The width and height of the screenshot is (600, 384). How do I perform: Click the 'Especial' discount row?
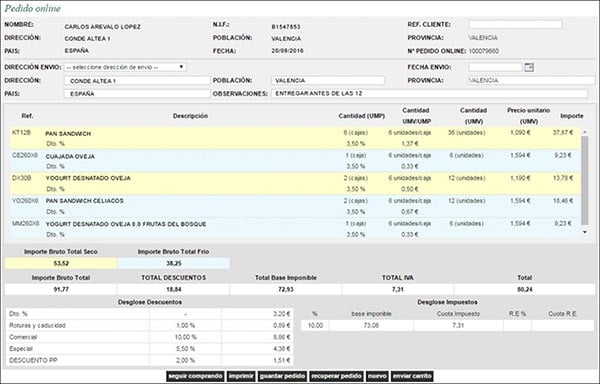[x=150, y=349]
